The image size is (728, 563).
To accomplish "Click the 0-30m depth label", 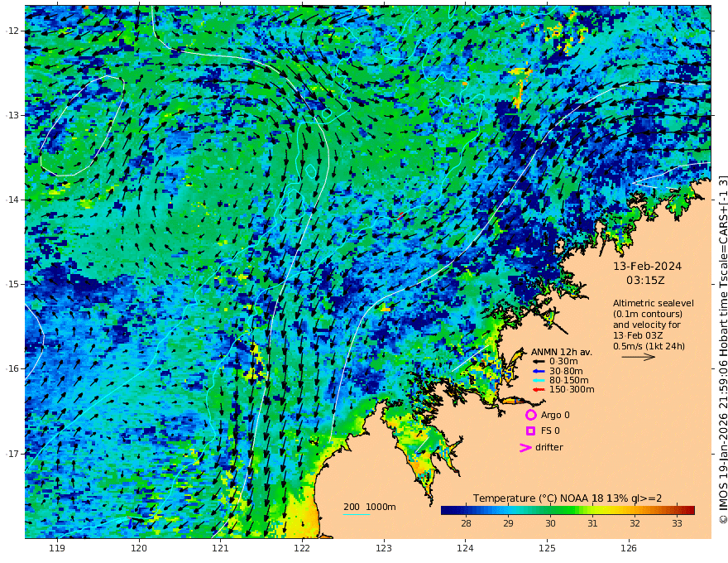I will (563, 362).
